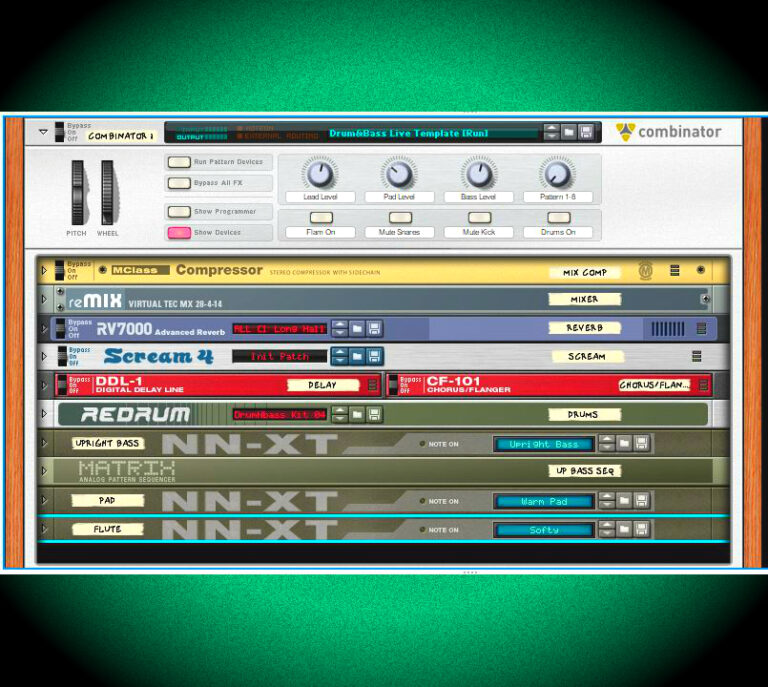Click the RV7000 Long Hall patch display
This screenshot has height=687, width=768.
click(x=280, y=329)
